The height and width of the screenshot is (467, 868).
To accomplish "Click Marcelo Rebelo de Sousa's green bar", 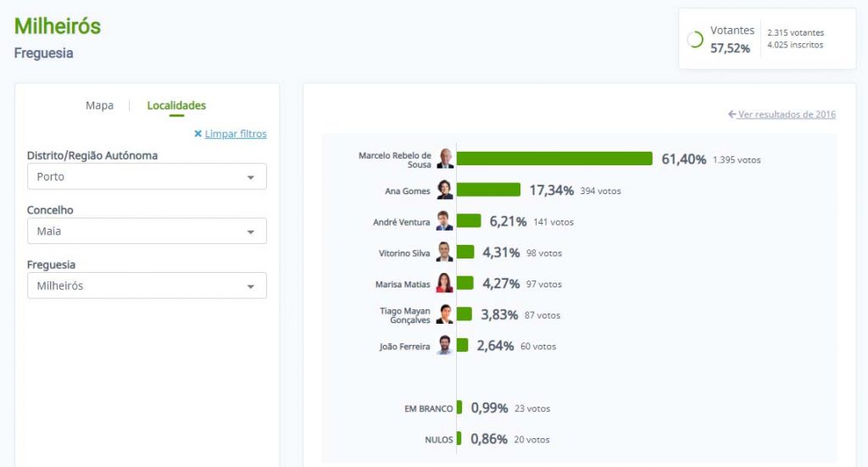I will pos(554,159).
